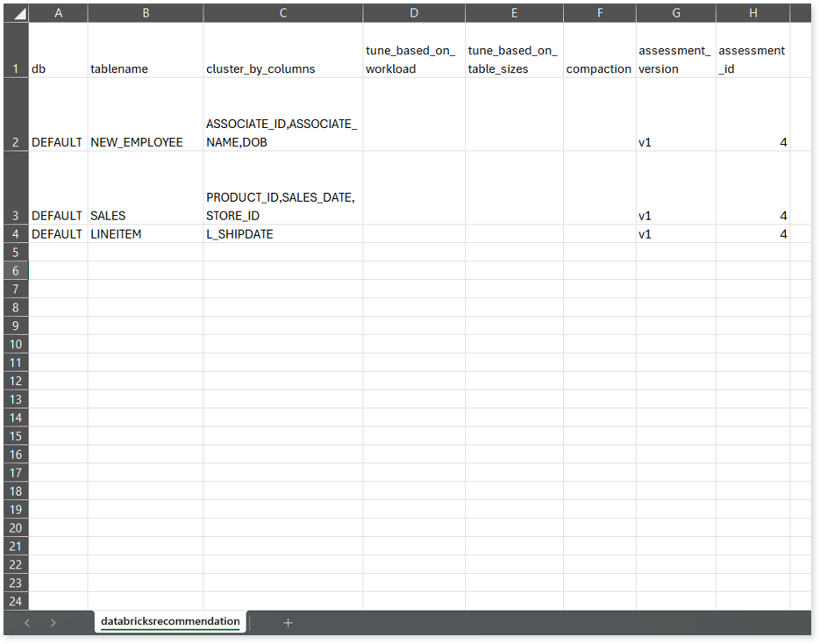Select row 3 header
This screenshot has width=820, height=644.
tap(16, 189)
